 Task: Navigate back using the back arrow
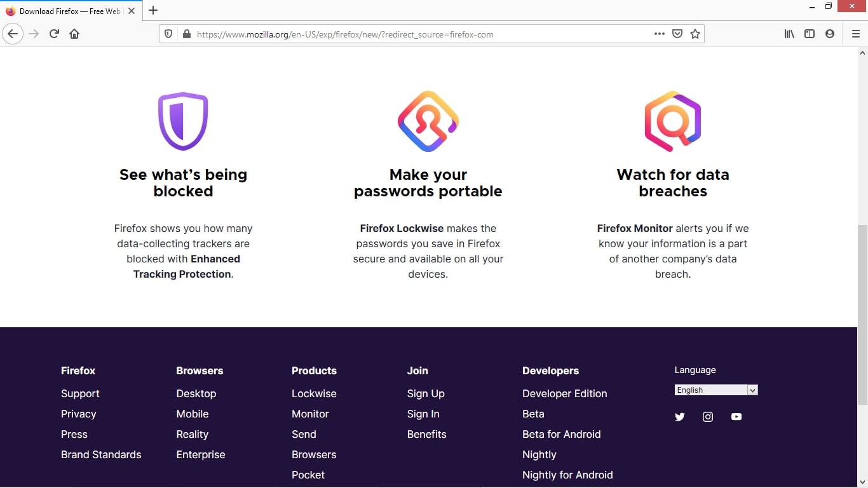tap(13, 34)
